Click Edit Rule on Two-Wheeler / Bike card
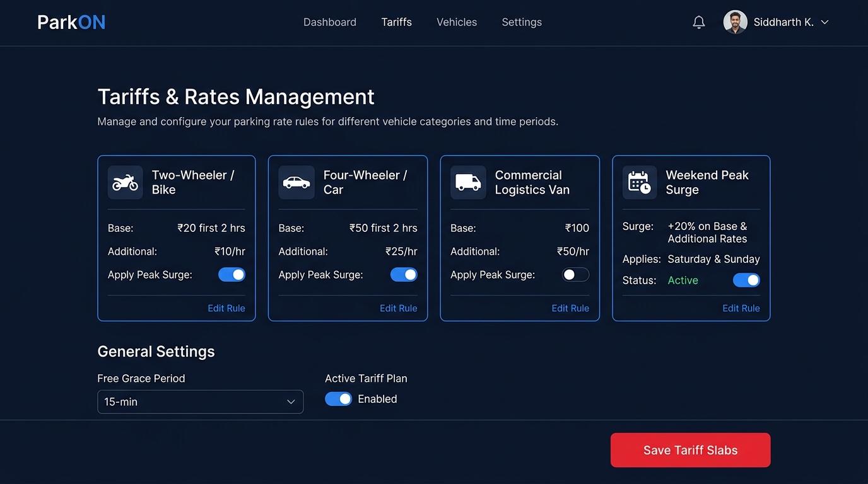 226,308
